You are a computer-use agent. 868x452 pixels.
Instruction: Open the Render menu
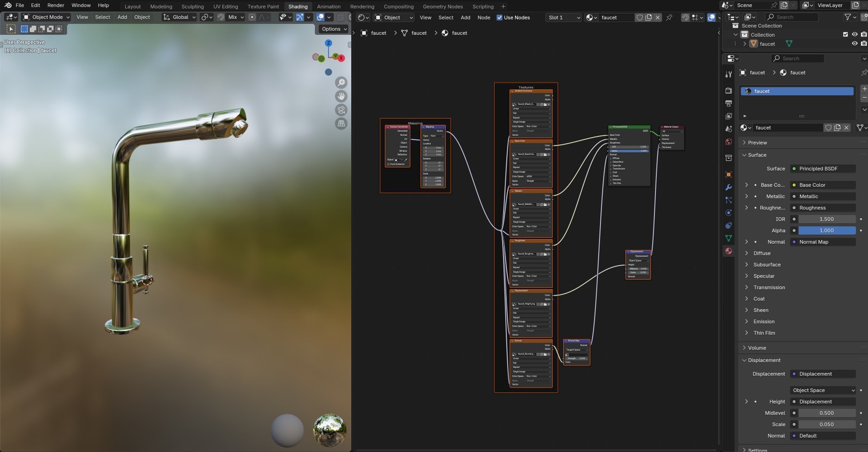[x=56, y=5]
